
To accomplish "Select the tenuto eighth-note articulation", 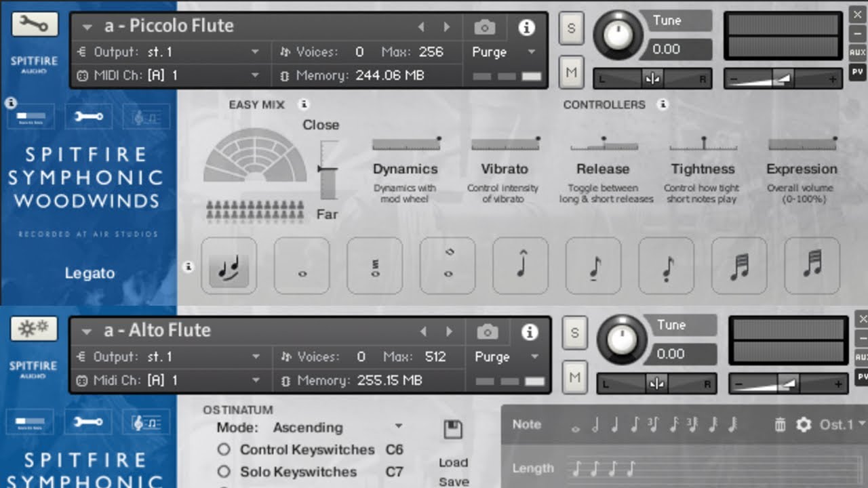I will click(x=593, y=266).
